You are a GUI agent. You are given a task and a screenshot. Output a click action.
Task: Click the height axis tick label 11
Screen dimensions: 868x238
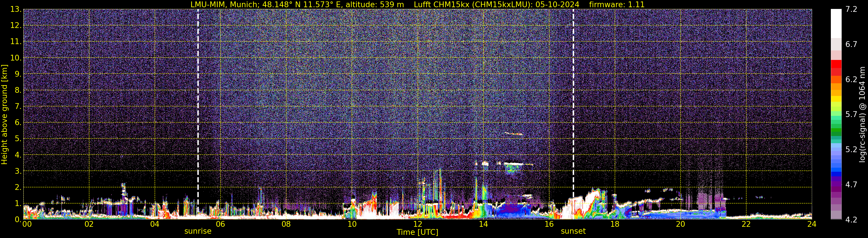coord(16,41)
